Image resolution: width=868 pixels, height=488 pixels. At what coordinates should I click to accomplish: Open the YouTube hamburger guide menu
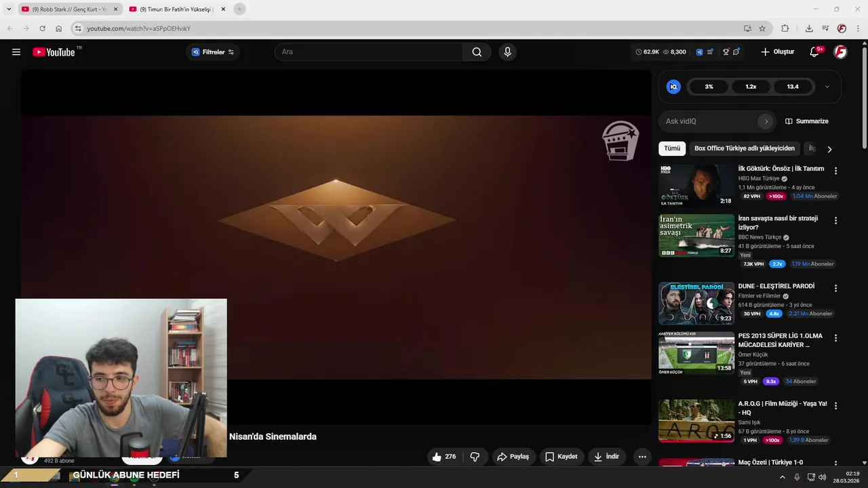click(x=16, y=52)
